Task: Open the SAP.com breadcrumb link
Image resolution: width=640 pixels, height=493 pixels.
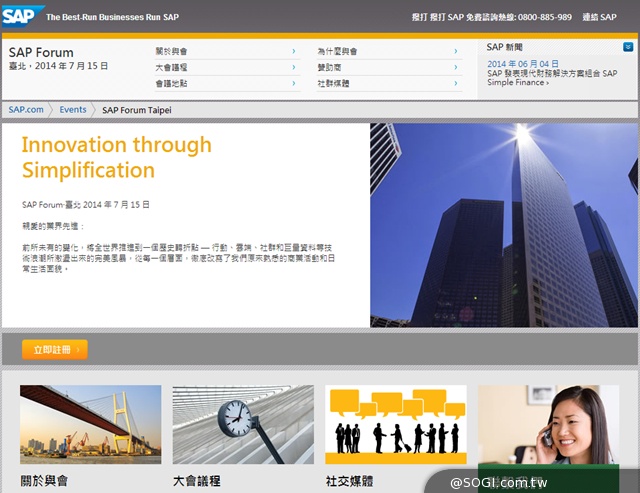Action: [x=26, y=110]
